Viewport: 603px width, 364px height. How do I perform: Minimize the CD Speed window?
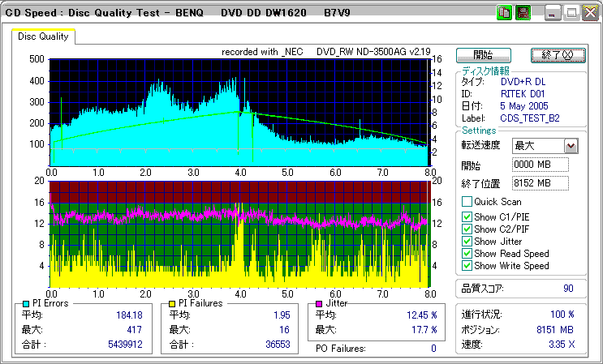coord(553,13)
